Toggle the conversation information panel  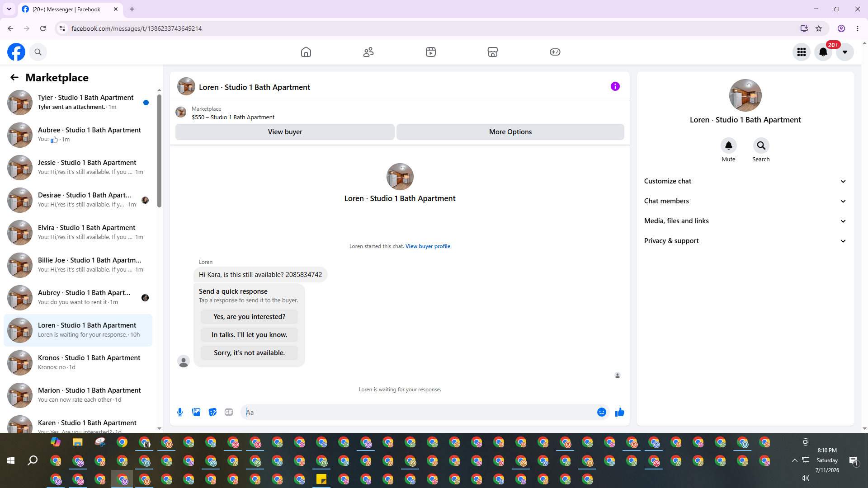(615, 86)
